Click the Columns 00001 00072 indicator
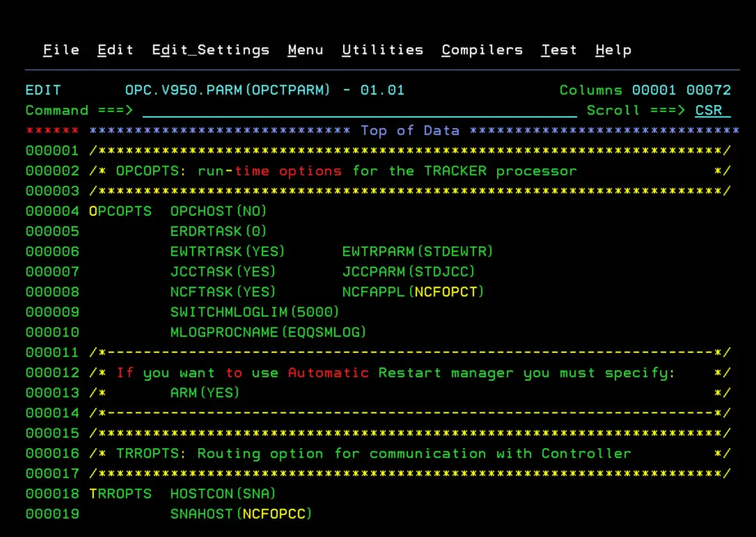Viewport: 756px width, 537px height. (x=645, y=90)
